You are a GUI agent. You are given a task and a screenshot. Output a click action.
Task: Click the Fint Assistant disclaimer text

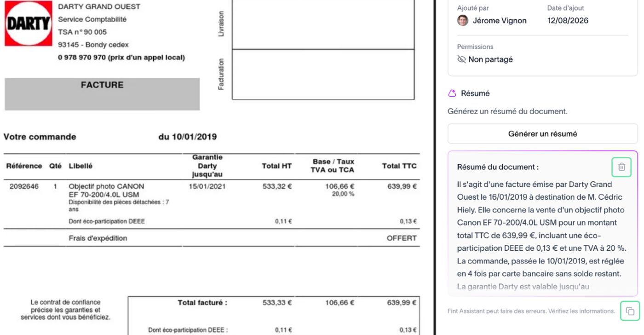click(x=531, y=311)
